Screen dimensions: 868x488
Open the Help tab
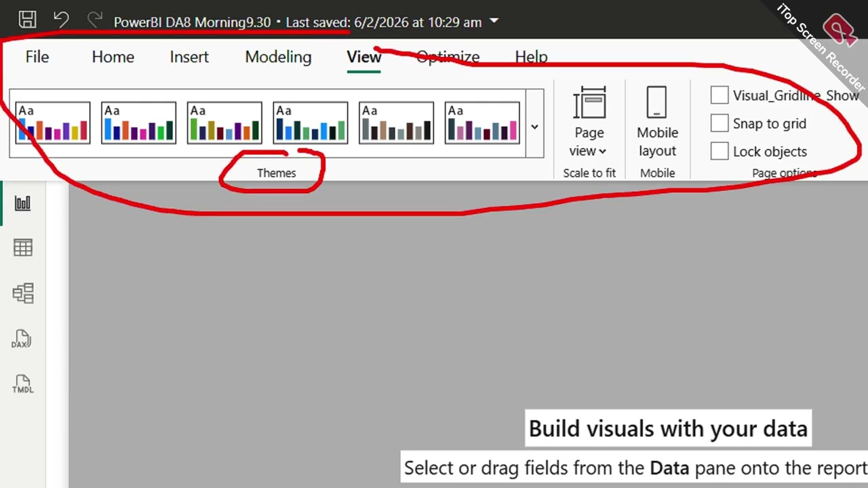531,57
